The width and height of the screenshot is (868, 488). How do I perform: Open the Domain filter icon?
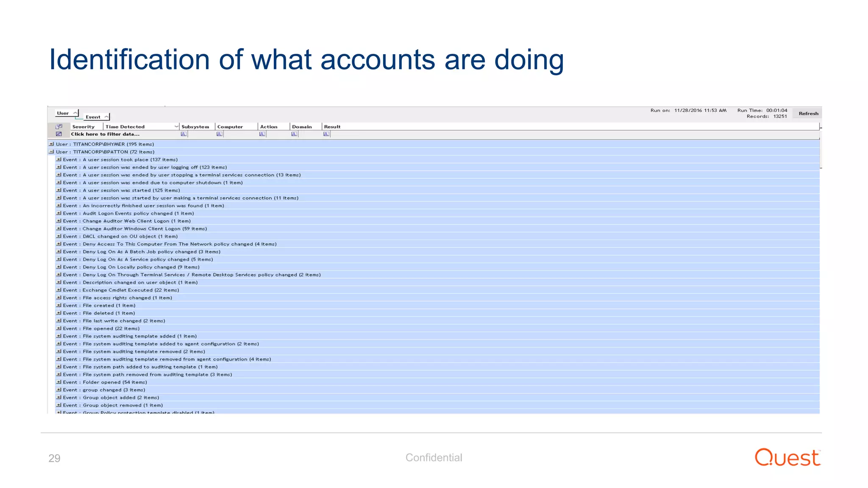[x=294, y=134]
